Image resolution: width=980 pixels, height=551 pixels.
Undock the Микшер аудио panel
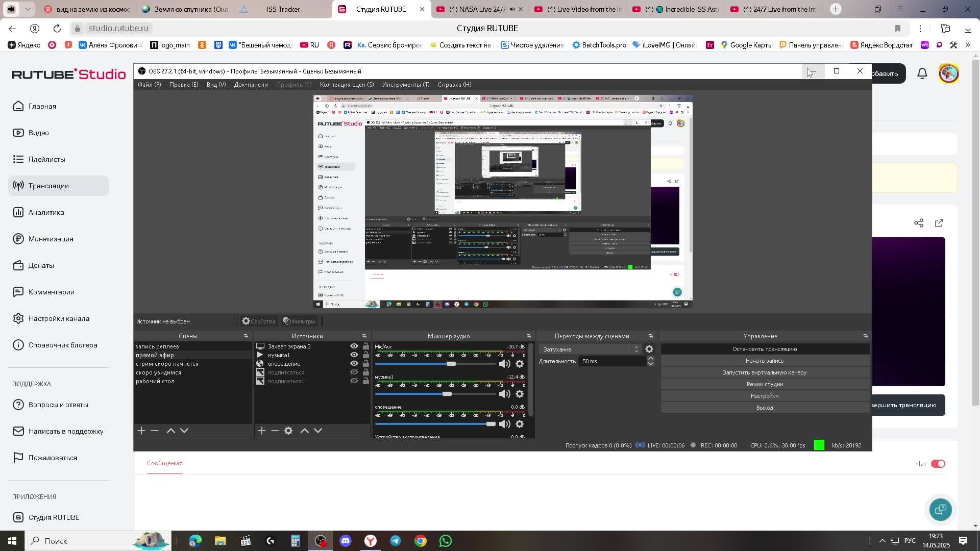point(529,336)
